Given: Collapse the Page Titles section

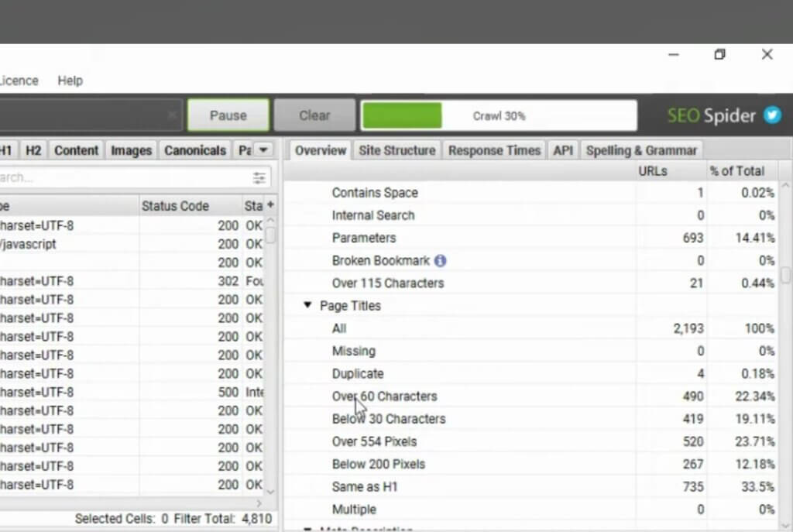Looking at the screenshot, I should [x=307, y=305].
